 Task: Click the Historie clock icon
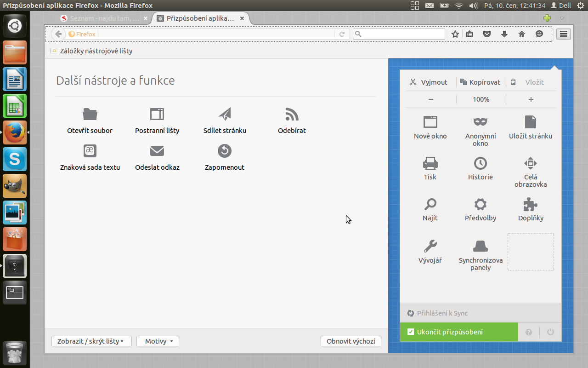(x=481, y=163)
